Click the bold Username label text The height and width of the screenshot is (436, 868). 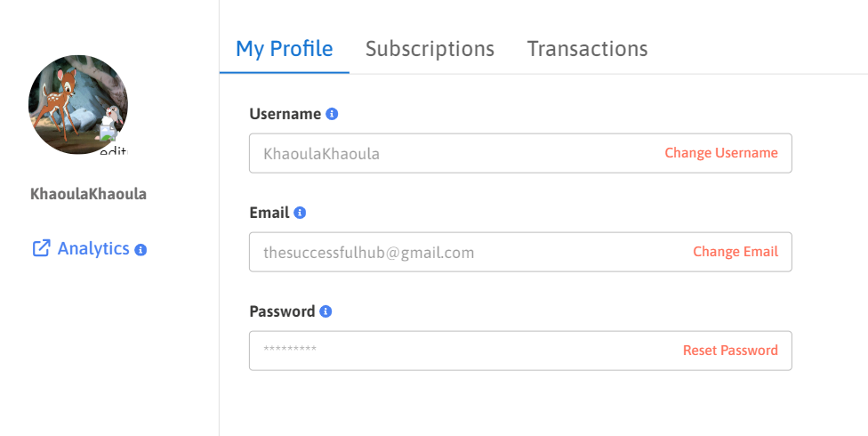click(x=285, y=114)
